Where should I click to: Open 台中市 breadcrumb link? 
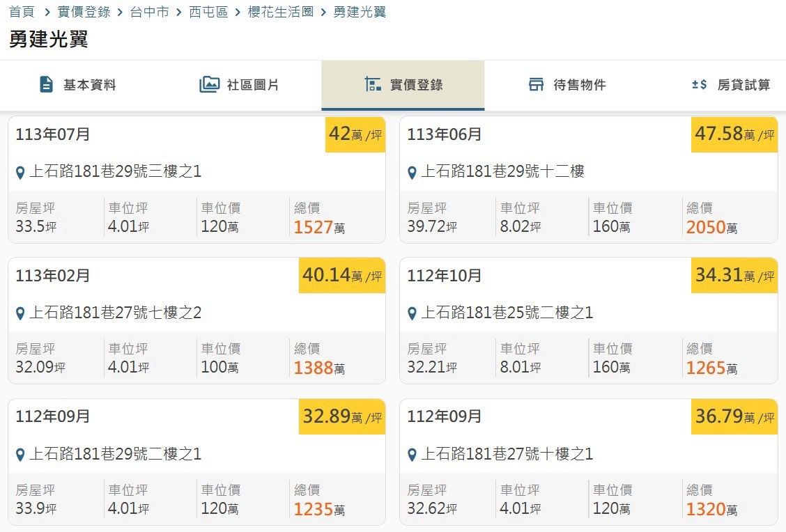149,12
